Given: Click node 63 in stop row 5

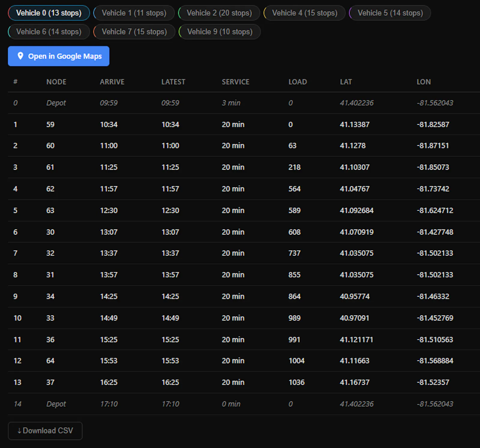Looking at the screenshot, I should coord(50,211).
